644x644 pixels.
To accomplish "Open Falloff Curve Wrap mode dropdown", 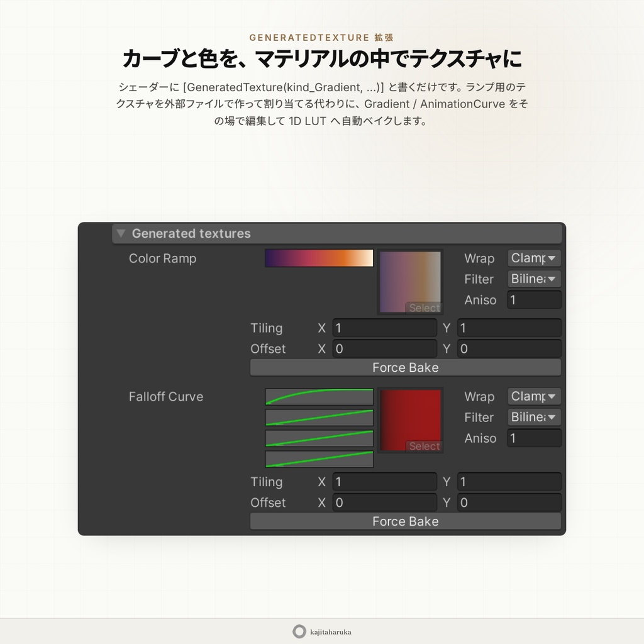I will pos(534,396).
